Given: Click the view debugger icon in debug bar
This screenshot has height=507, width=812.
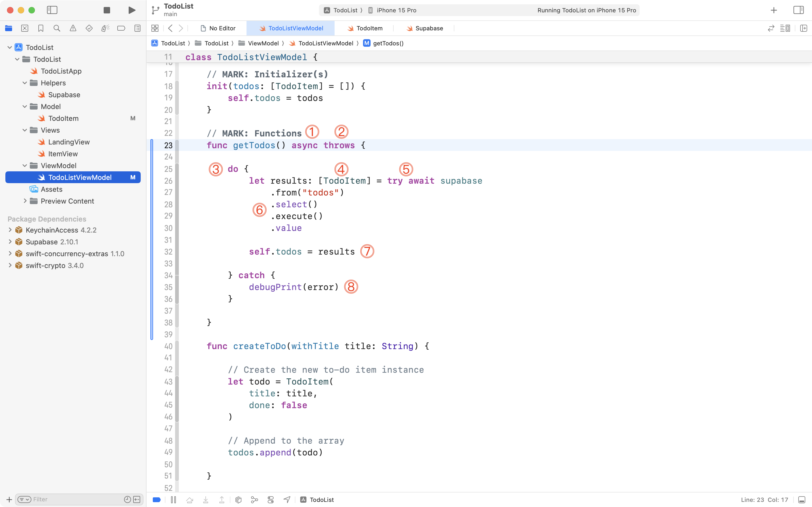Looking at the screenshot, I should [x=238, y=500].
